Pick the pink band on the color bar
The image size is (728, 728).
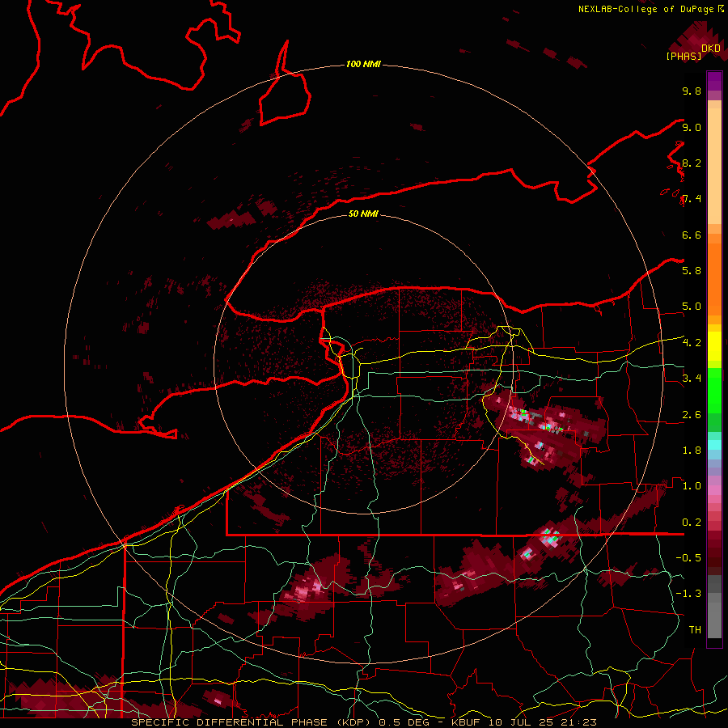click(x=714, y=490)
